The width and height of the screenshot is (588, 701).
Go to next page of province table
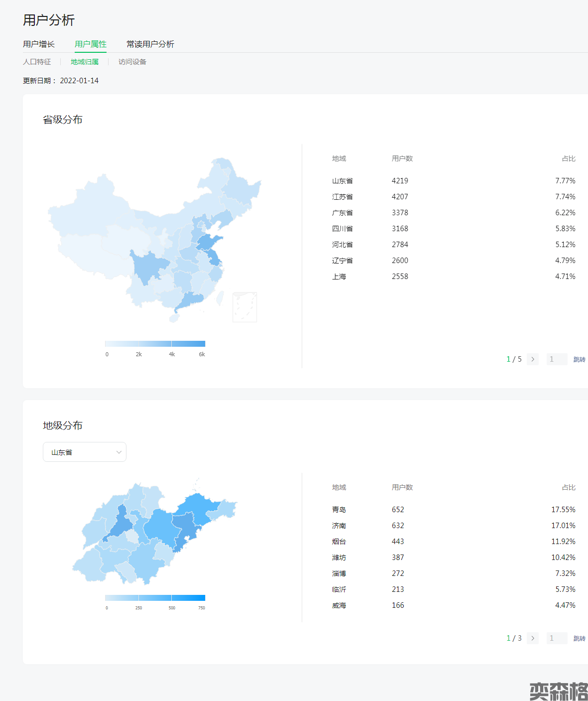click(533, 359)
